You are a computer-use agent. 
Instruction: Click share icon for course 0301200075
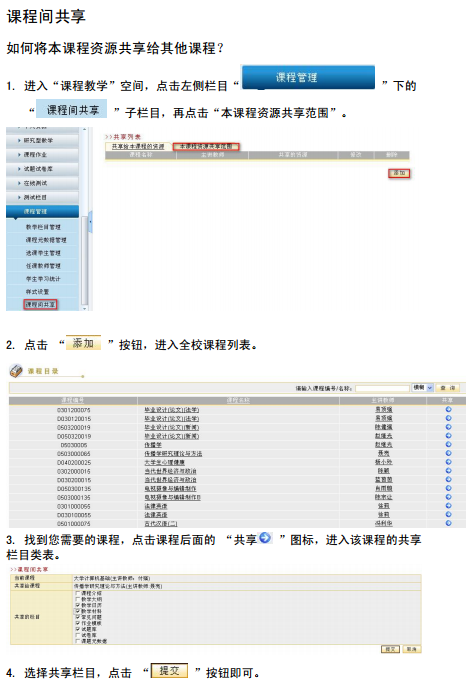[x=448, y=409]
